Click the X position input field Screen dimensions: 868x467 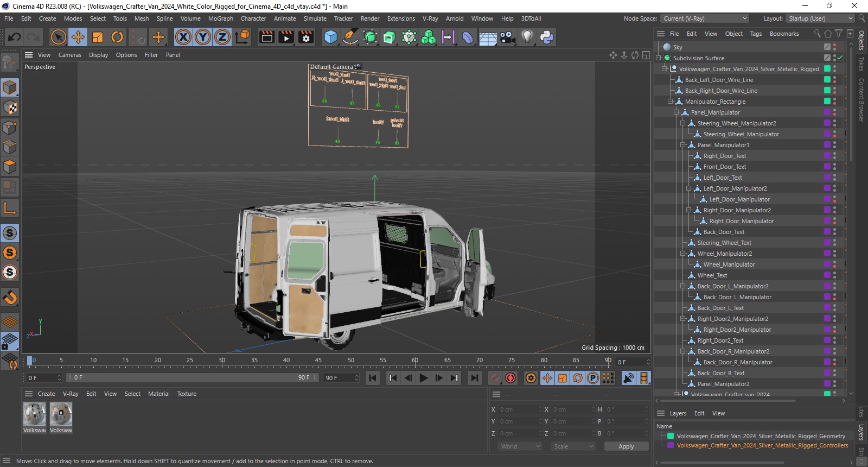click(520, 409)
